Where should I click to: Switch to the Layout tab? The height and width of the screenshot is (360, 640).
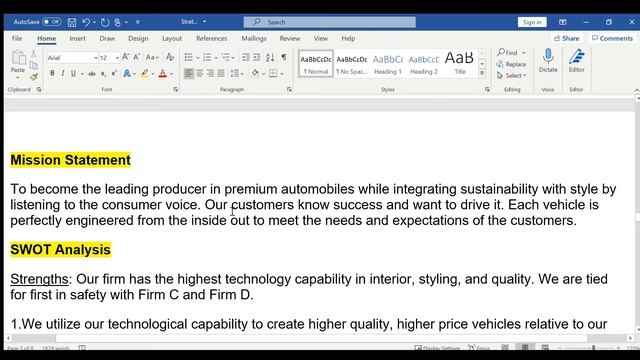pos(172,38)
